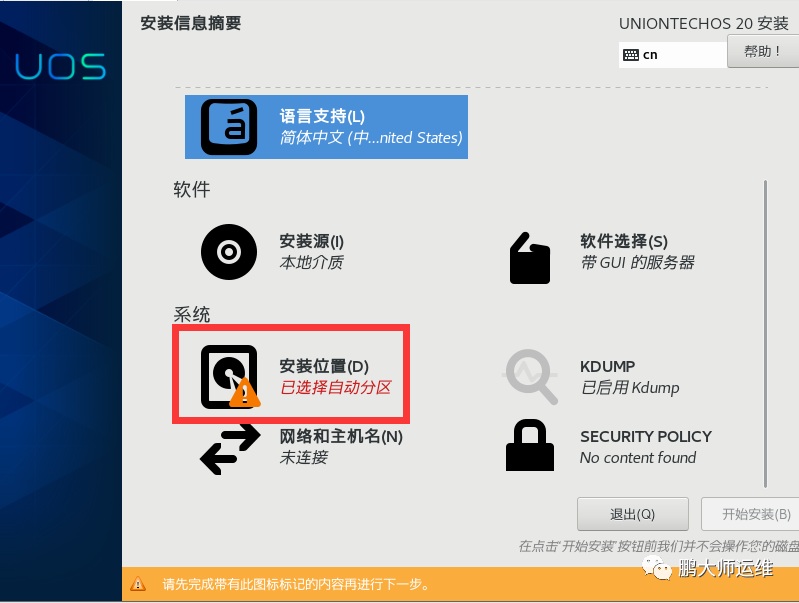
Task: Click the keyboard layout icon next to cn
Action: (x=631, y=55)
